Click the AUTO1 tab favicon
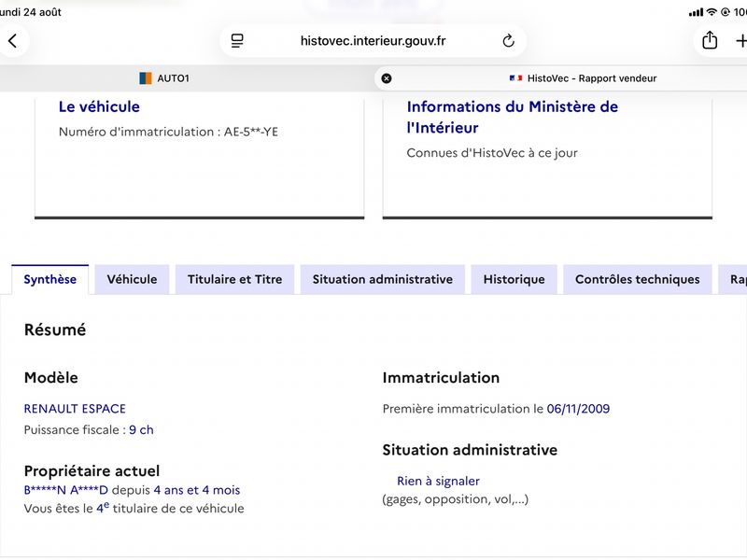Viewport: 747px width, 560px height. pos(146,78)
